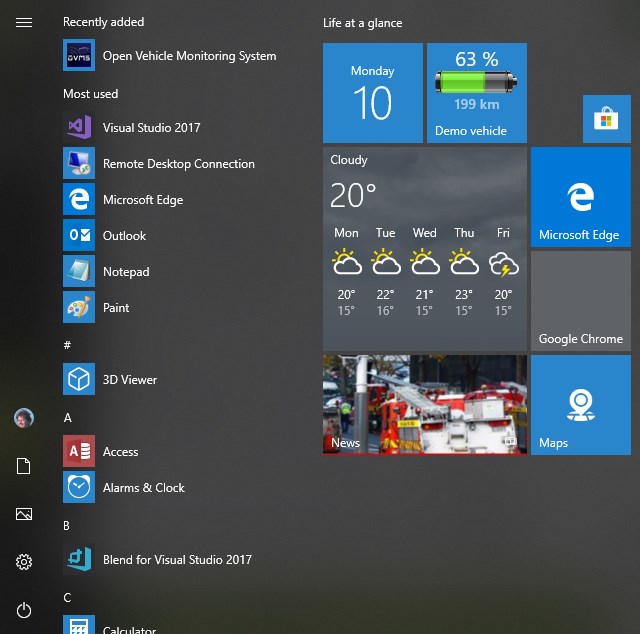The width and height of the screenshot is (640, 634).
Task: Open the Microsoft Store tile
Action: [607, 119]
